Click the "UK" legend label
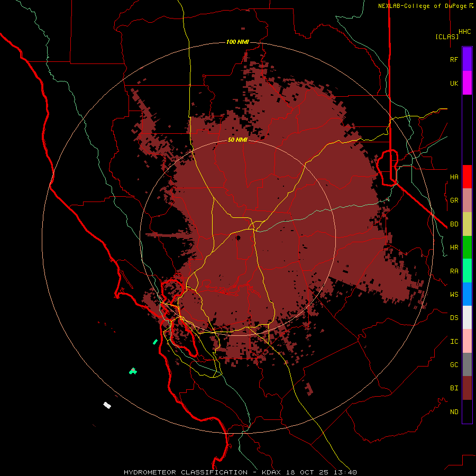The width and height of the screenshot is (476, 476). tap(454, 84)
